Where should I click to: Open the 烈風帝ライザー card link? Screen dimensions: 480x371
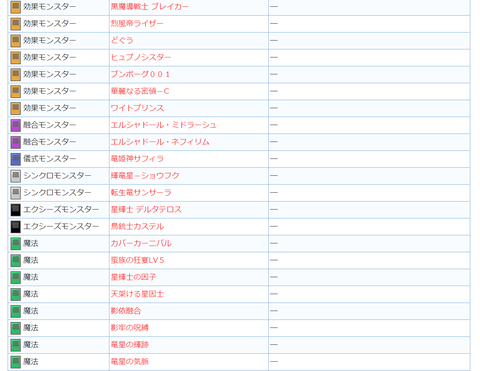click(x=137, y=24)
